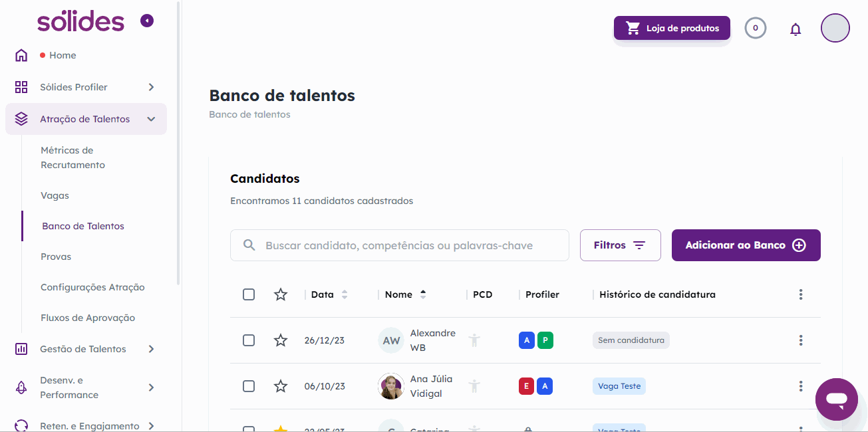
Task: Click the Adicionar ao Banco button
Action: pyautogui.click(x=746, y=245)
